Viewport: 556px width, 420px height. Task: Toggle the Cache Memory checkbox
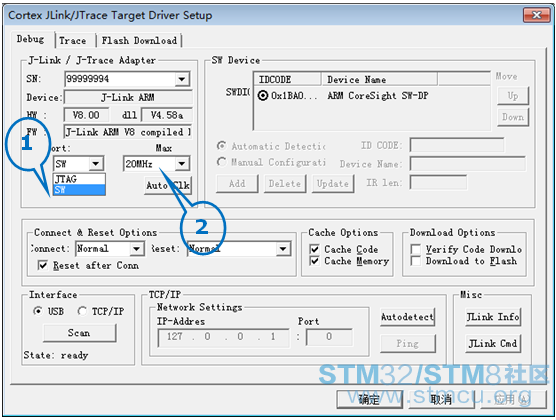point(314,261)
